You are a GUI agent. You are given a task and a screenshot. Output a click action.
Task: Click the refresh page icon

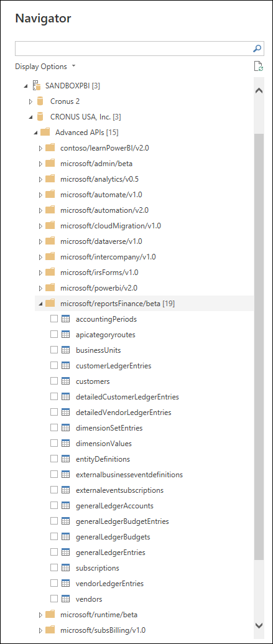pyautogui.click(x=258, y=66)
